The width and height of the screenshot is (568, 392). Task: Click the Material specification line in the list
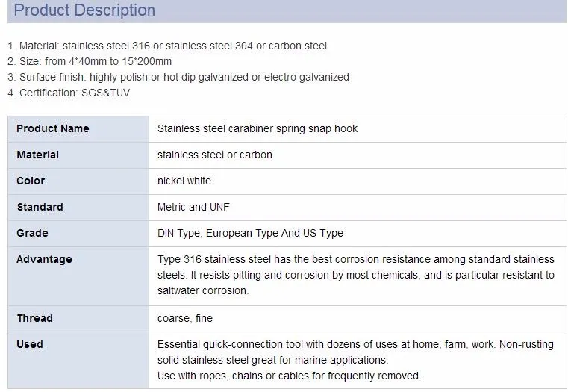click(x=167, y=46)
